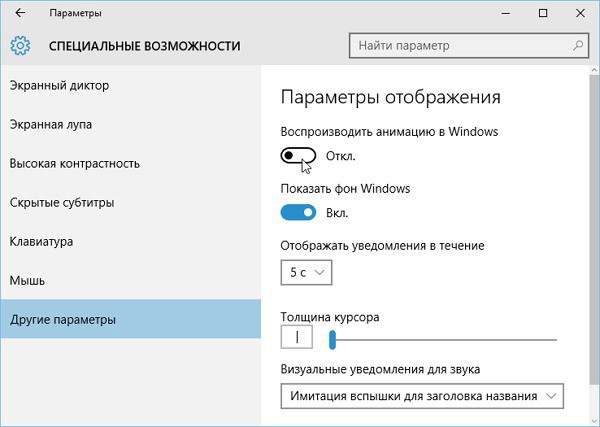Viewport: 600px width, 427px height.
Task: Click the back arrow in the title bar
Action: [x=21, y=13]
